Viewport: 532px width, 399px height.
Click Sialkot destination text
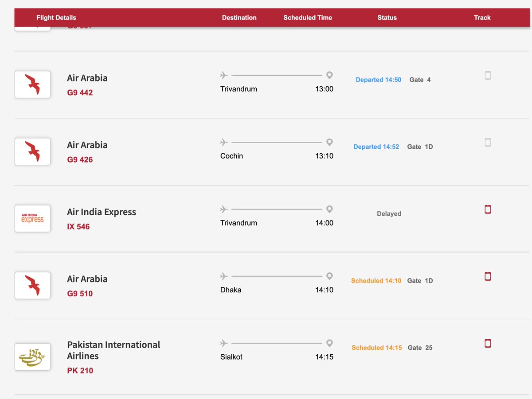(x=231, y=357)
